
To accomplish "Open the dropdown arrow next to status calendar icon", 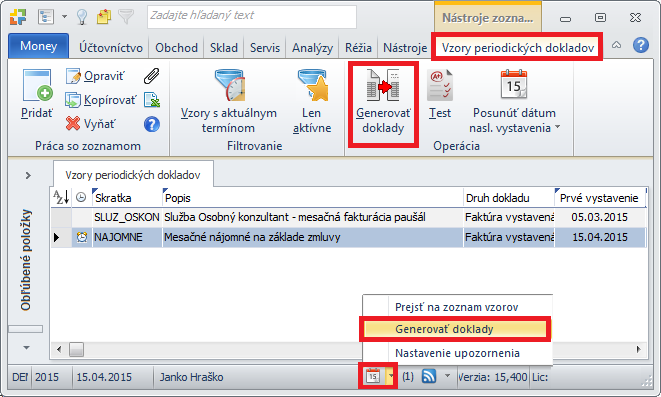I will 391,376.
